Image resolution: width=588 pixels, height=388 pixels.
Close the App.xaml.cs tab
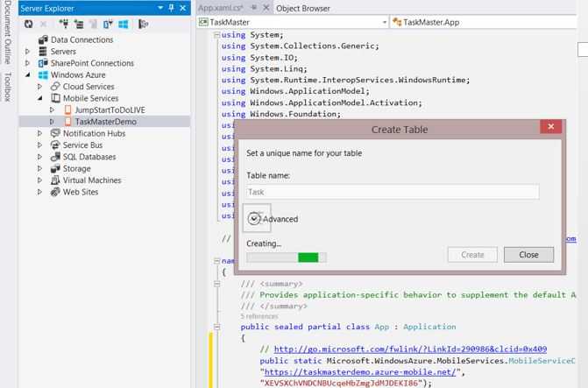266,8
